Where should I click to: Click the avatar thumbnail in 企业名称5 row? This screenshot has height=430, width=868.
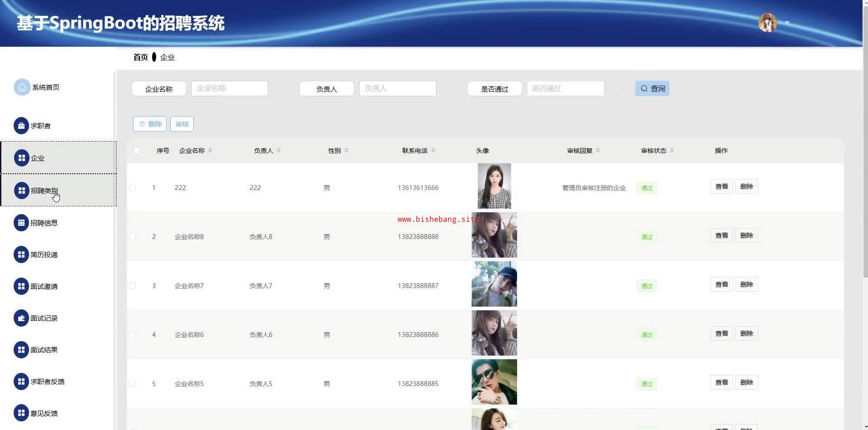(494, 382)
